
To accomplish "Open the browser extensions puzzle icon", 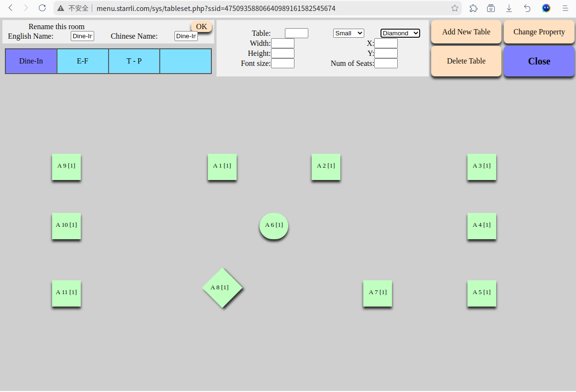I will 473,8.
